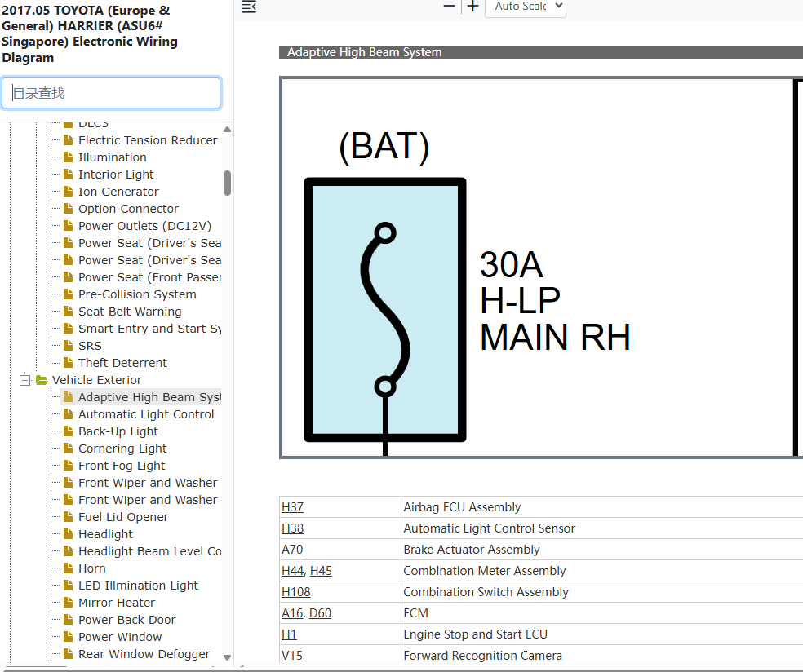The width and height of the screenshot is (803, 672).
Task: Open the H38 connector link
Action: (292, 528)
